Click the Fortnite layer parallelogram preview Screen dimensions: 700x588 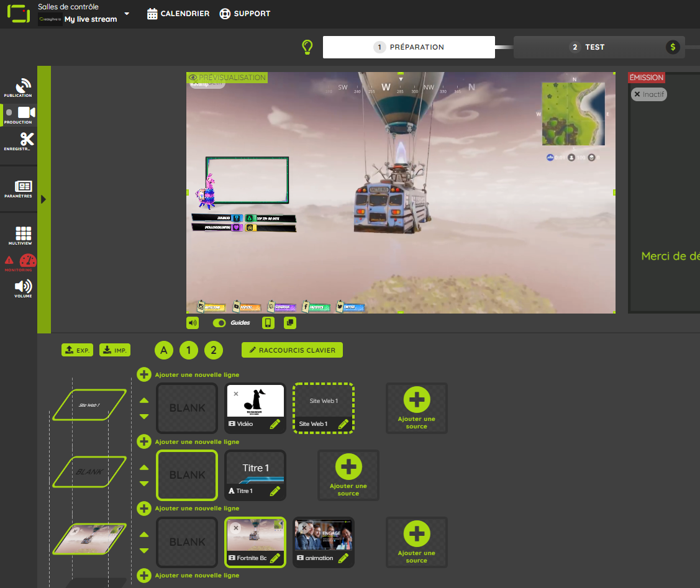click(89, 539)
